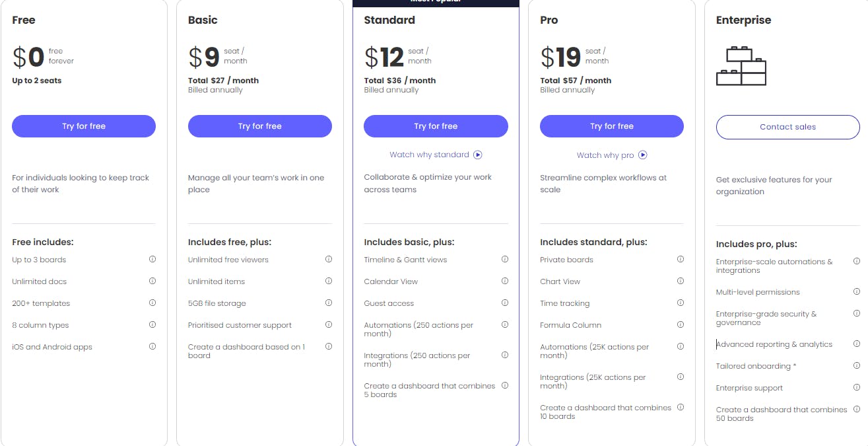Click info icon next to Guest access
This screenshot has width=868, height=446.
[505, 303]
